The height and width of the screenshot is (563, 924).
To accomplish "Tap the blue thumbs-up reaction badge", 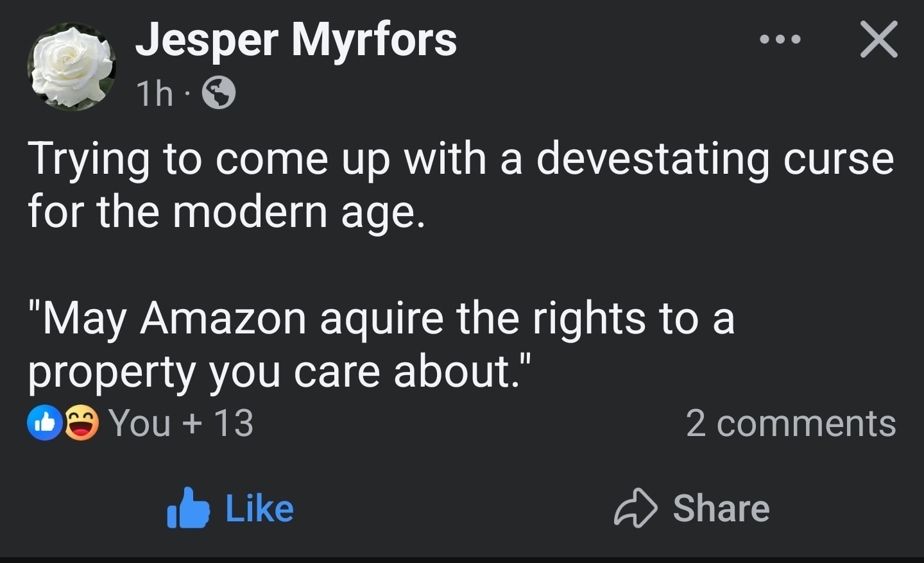I will point(44,423).
